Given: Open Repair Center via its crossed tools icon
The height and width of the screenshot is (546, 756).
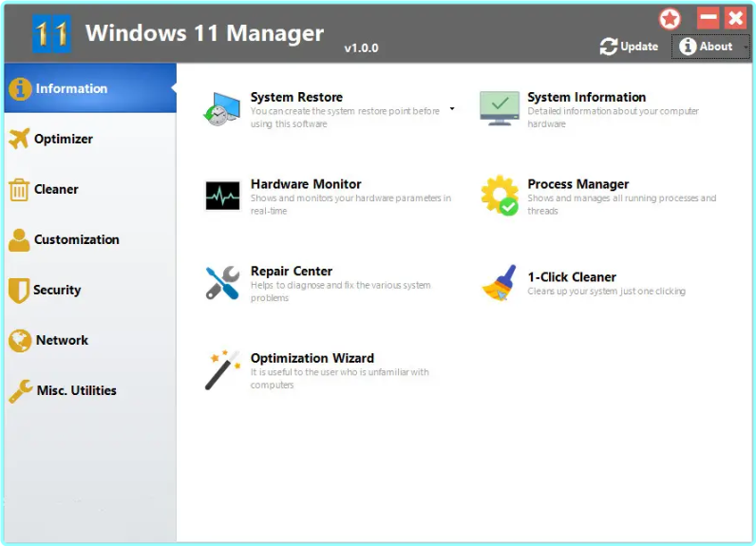Looking at the screenshot, I should pos(222,282).
